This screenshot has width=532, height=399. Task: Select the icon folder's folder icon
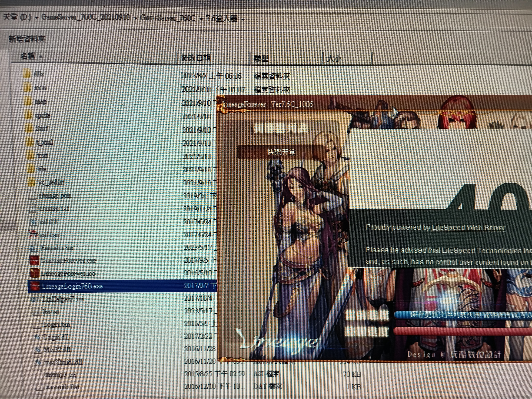27,87
